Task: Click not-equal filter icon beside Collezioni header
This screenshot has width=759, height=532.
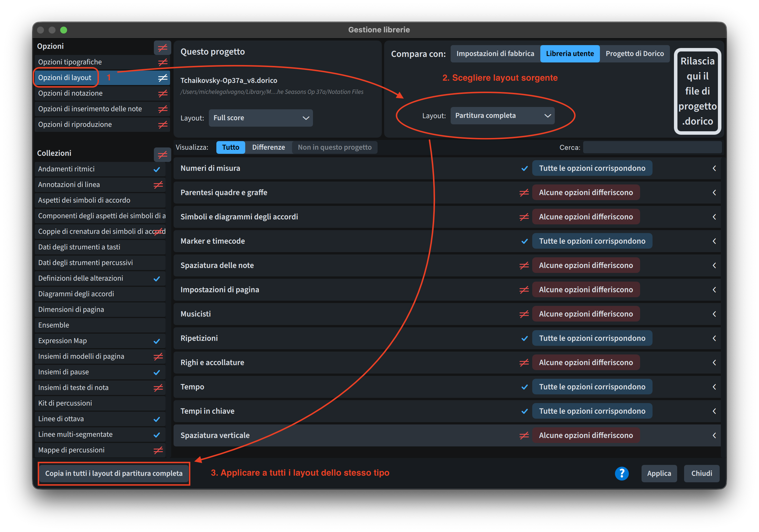Action: [x=162, y=154]
